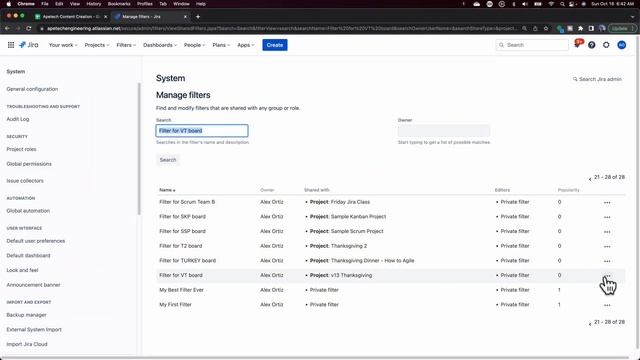The height and width of the screenshot is (360, 640).
Task: Reload the page in Chrome
Action: point(29,28)
